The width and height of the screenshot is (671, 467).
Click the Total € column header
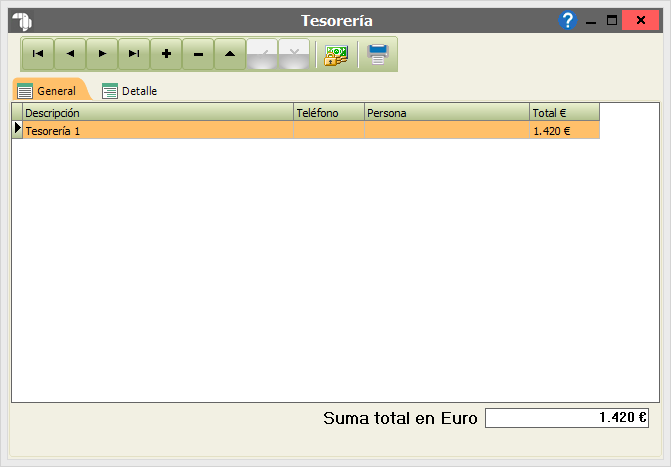tap(564, 113)
